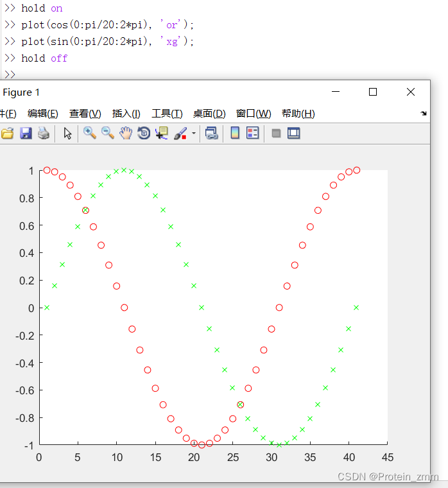448x488 pixels.
Task: Click 'hold off' command line text
Action: [x=44, y=58]
